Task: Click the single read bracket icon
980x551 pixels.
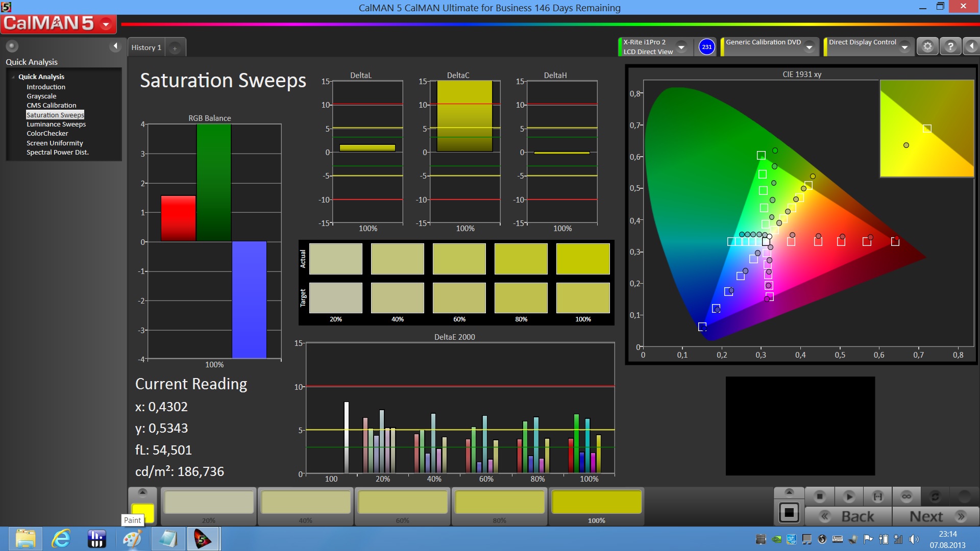Action: pos(878,496)
